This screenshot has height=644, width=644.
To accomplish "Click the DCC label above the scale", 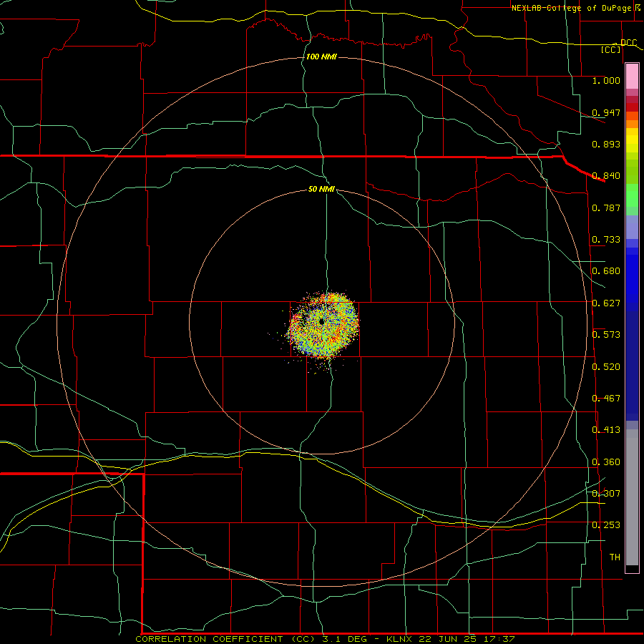I will (x=628, y=42).
